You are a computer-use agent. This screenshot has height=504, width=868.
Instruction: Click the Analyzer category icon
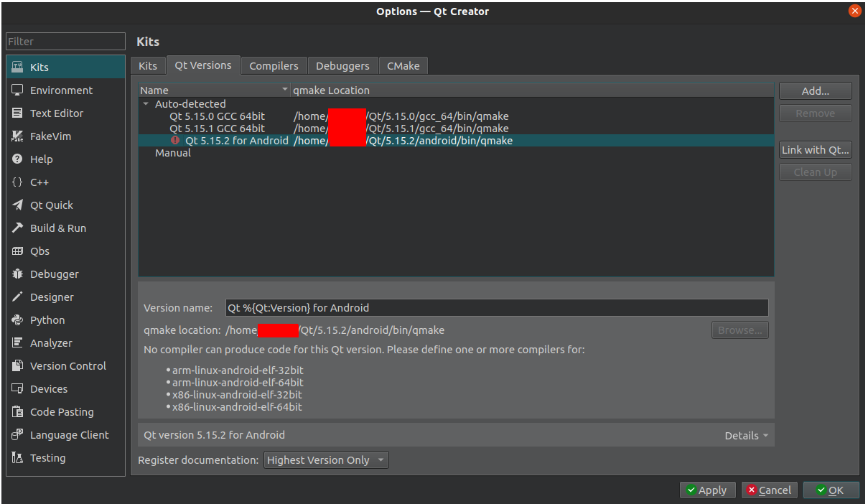point(18,342)
